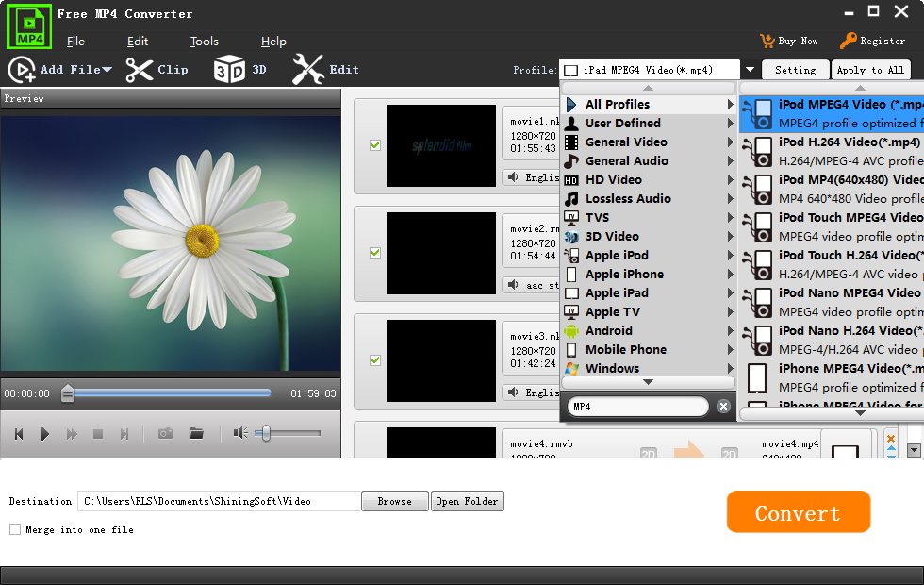Enable Merge into one file
This screenshot has height=585, width=924.
tap(15, 529)
